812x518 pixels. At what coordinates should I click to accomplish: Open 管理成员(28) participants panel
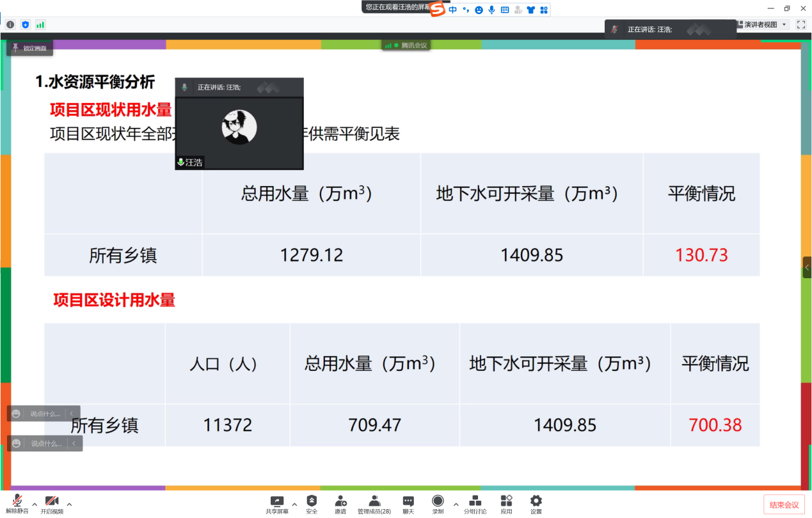(x=374, y=502)
